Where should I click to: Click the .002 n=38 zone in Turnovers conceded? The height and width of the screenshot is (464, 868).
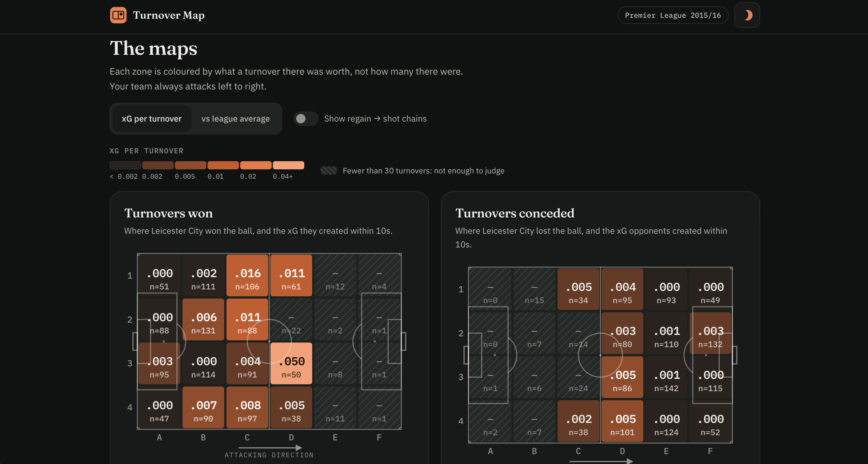click(x=578, y=421)
